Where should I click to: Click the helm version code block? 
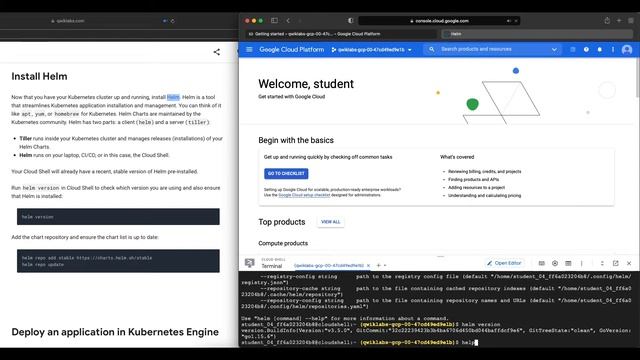pos(118,217)
